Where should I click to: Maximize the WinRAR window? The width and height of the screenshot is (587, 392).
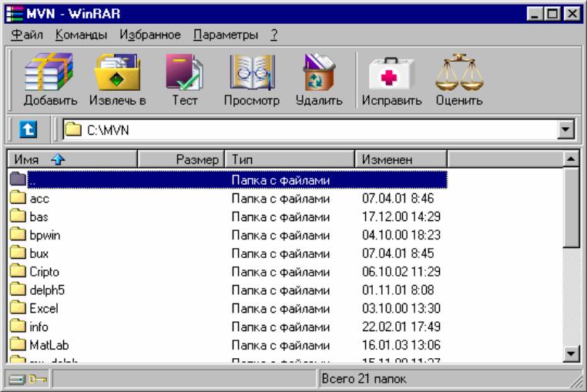pyautogui.click(x=552, y=14)
